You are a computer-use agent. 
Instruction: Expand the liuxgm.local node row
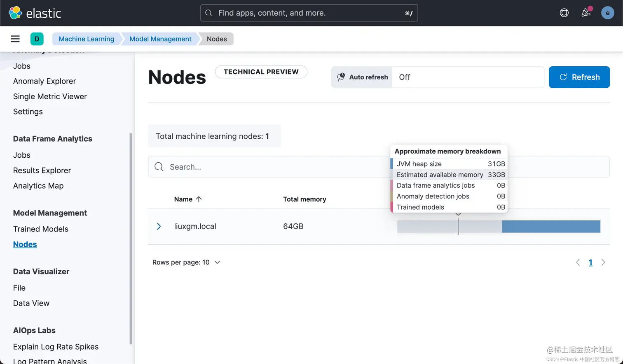[159, 226]
